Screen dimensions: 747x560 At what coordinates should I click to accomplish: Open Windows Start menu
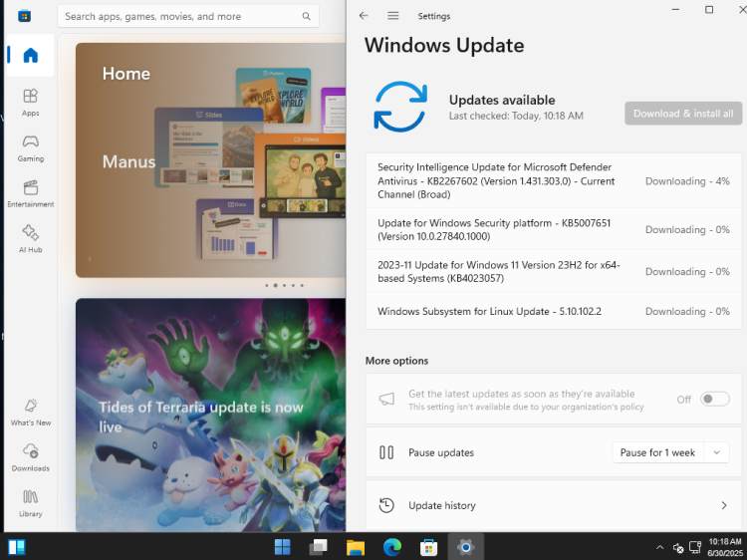pyautogui.click(x=283, y=547)
